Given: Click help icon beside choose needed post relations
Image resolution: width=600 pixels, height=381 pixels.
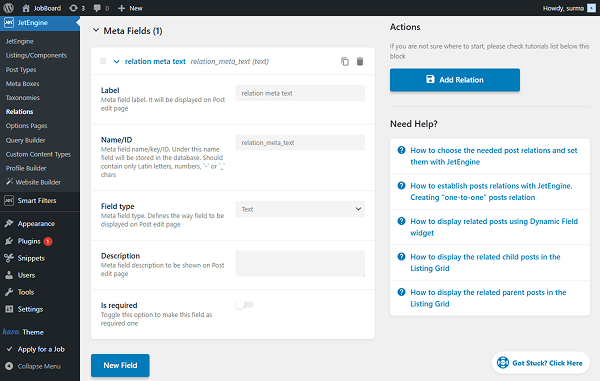Looking at the screenshot, I should [401, 150].
